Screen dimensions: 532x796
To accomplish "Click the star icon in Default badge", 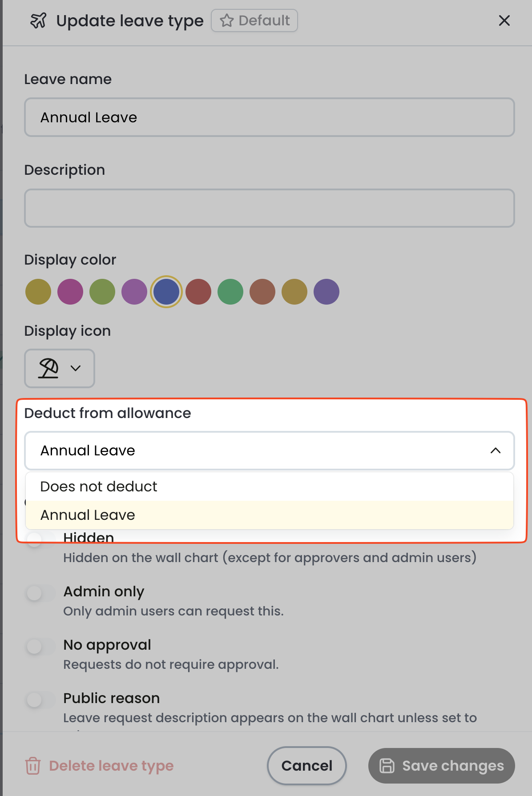I will pyautogui.click(x=227, y=20).
